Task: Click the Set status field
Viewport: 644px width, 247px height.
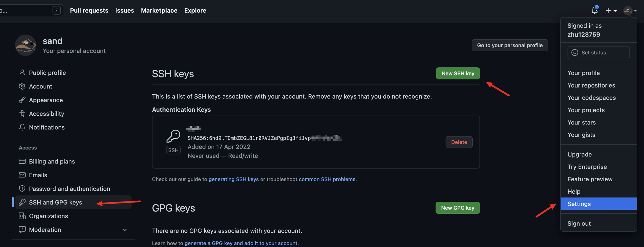Action: 598,53
